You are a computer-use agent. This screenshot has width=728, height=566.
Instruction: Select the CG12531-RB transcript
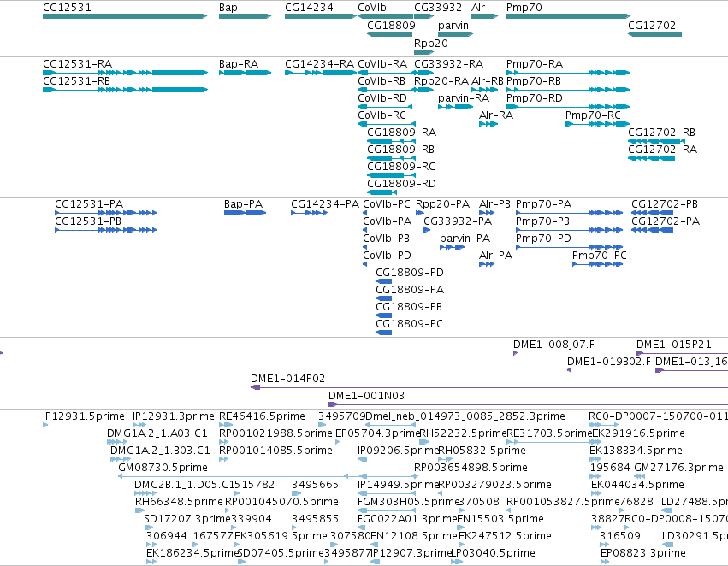click(x=125, y=90)
